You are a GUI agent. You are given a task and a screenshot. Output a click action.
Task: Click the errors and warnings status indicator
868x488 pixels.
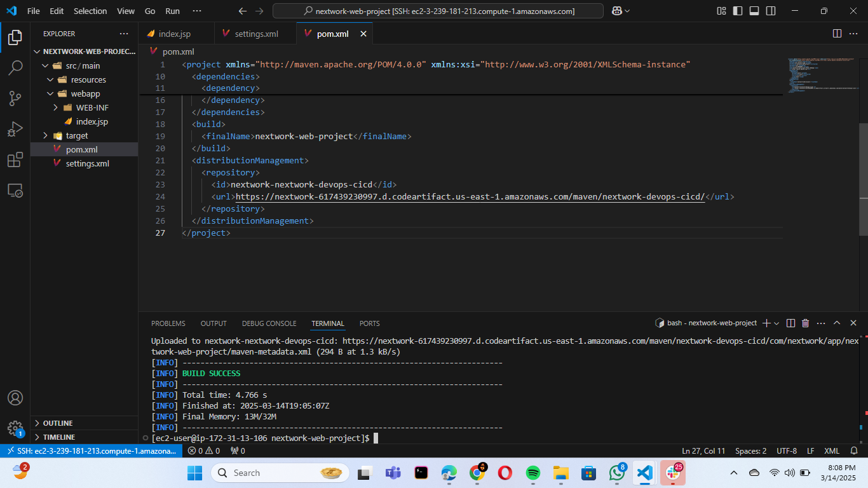[x=203, y=451]
